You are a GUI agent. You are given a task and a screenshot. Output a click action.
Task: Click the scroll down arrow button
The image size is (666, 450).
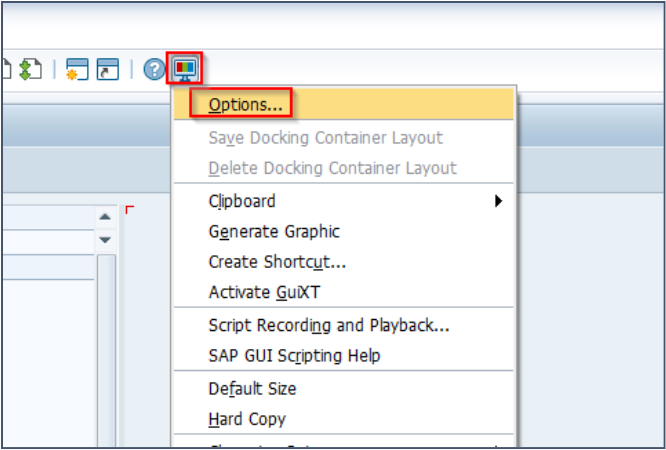tap(105, 240)
